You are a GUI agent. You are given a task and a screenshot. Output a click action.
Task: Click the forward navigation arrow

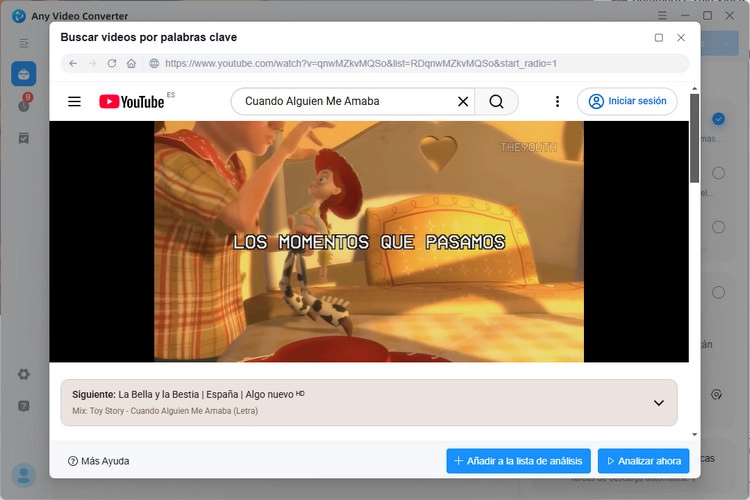(92, 63)
